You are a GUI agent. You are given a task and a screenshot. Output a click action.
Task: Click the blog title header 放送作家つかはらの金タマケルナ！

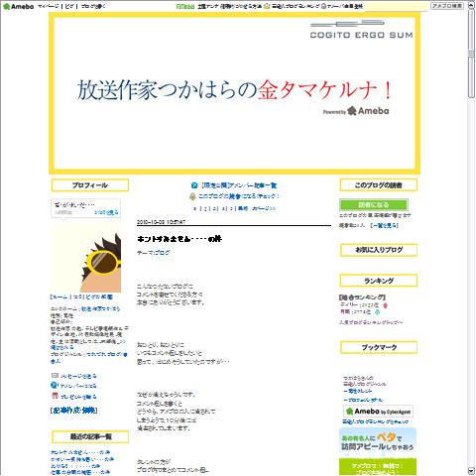pos(234,90)
